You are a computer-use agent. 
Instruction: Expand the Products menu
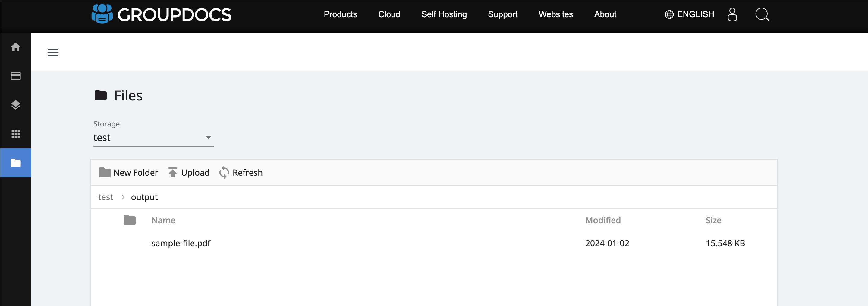point(340,14)
